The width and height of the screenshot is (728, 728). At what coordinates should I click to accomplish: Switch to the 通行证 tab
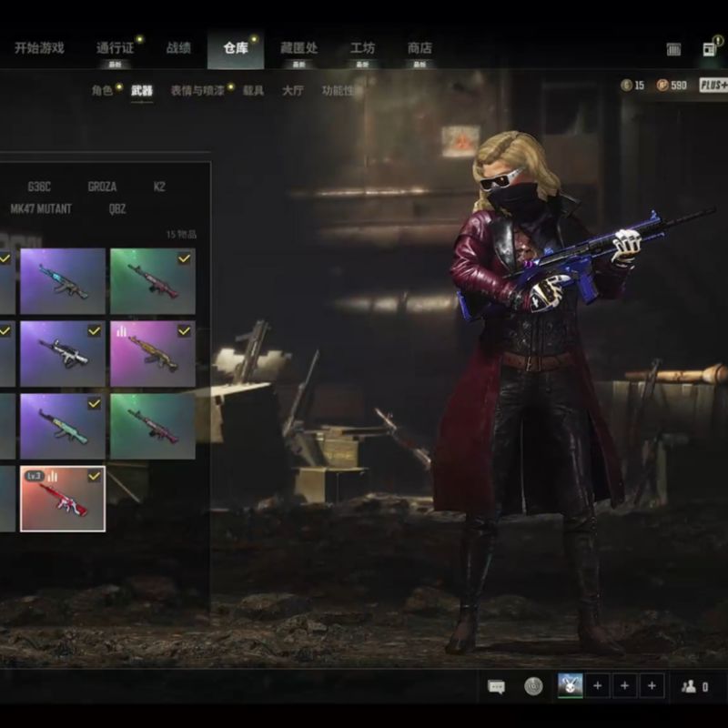pyautogui.click(x=116, y=48)
